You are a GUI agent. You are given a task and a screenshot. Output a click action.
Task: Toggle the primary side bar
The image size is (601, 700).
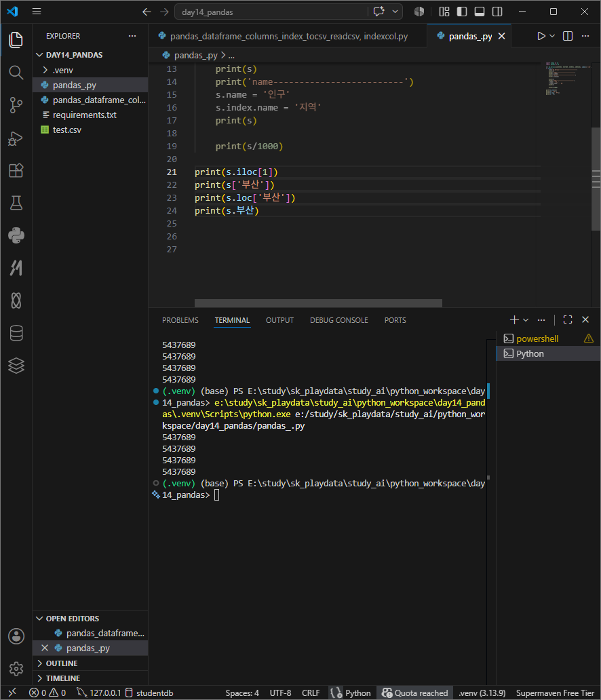pyautogui.click(x=462, y=12)
